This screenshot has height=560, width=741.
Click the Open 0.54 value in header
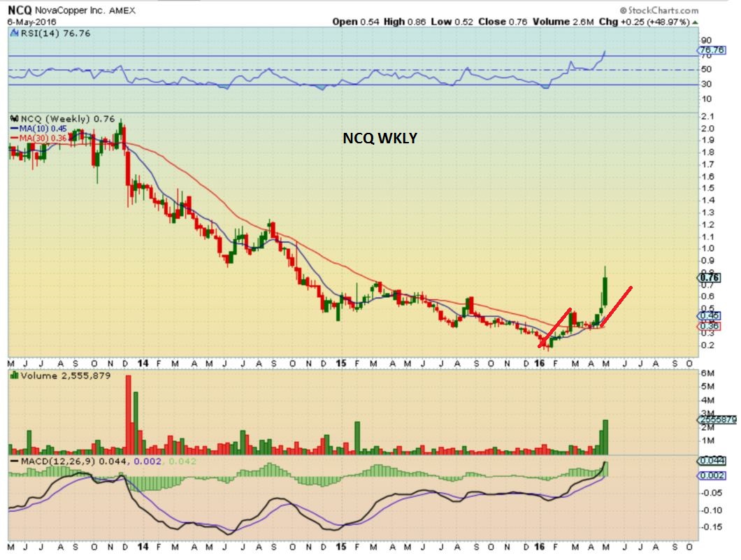[x=355, y=22]
